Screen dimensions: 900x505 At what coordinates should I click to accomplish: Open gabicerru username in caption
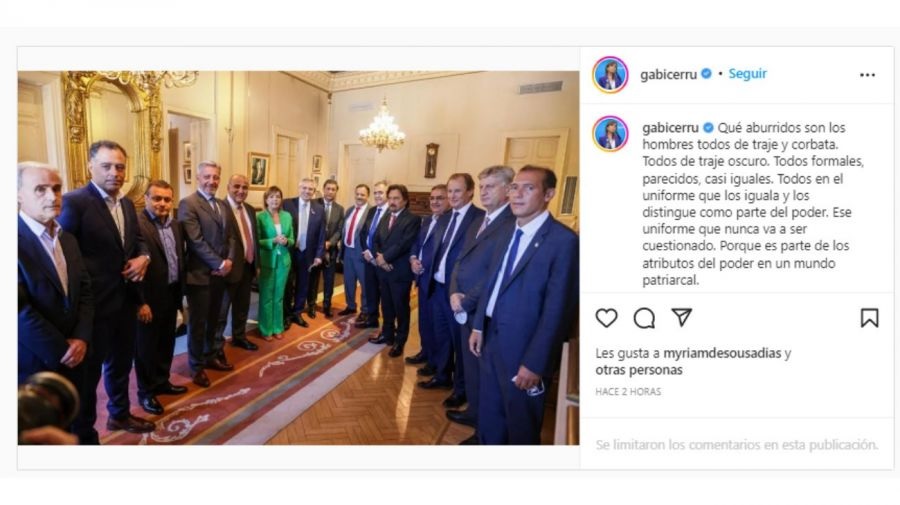point(670,127)
